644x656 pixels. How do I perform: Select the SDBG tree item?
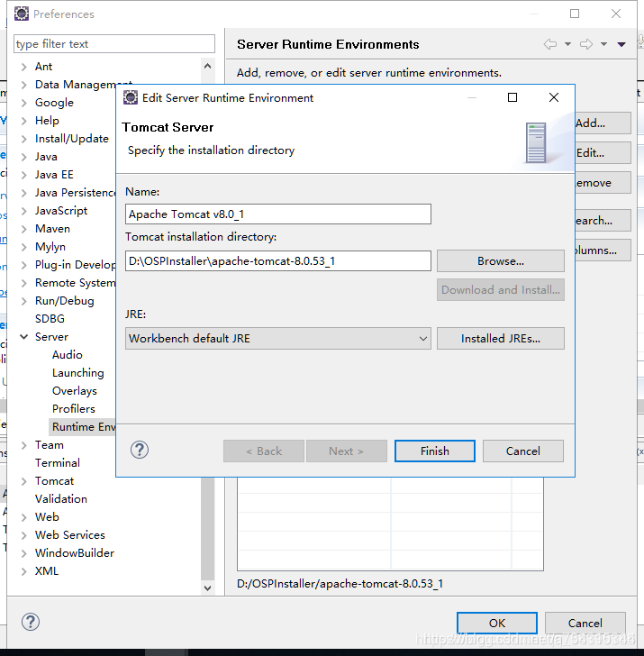click(50, 319)
